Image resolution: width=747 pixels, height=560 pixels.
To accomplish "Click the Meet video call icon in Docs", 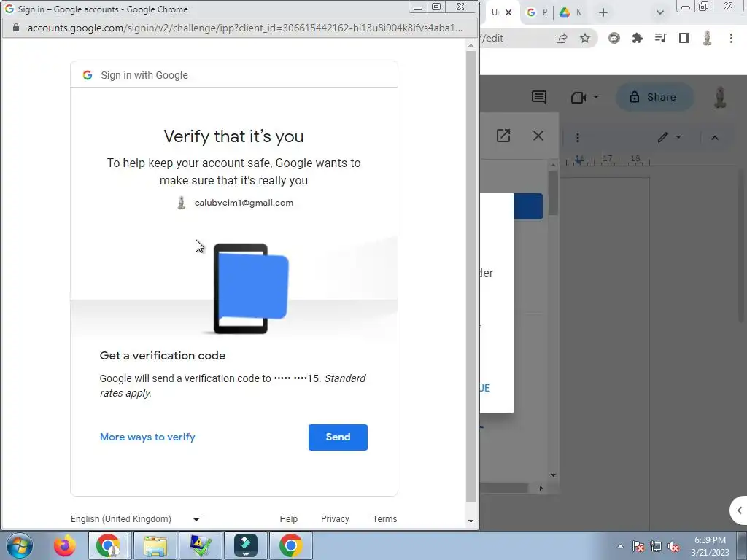I will coord(578,97).
